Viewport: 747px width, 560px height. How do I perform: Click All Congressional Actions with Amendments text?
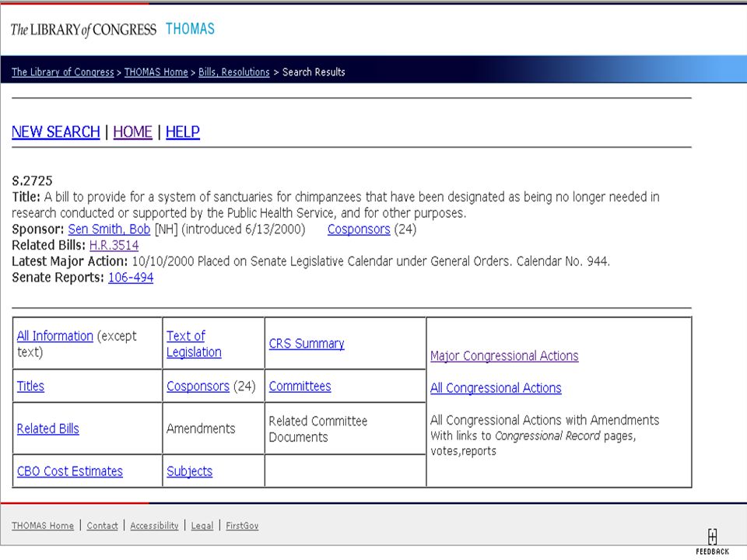[x=545, y=419]
